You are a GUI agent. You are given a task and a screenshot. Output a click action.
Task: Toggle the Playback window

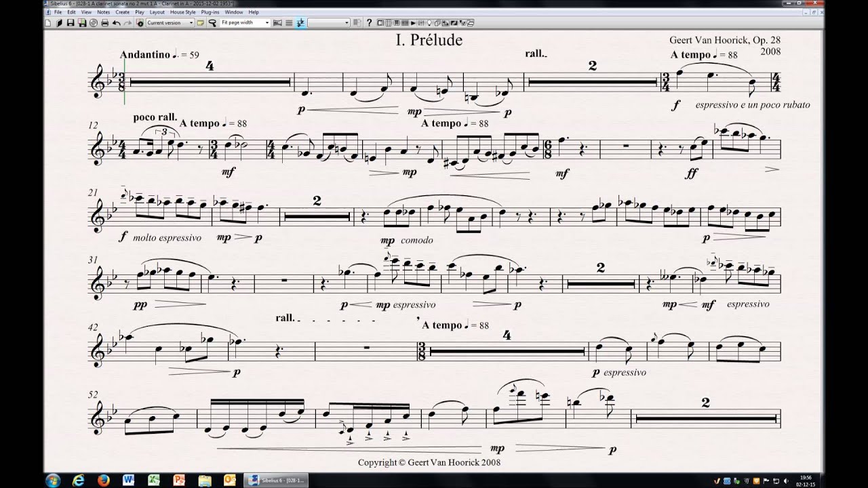click(x=413, y=22)
